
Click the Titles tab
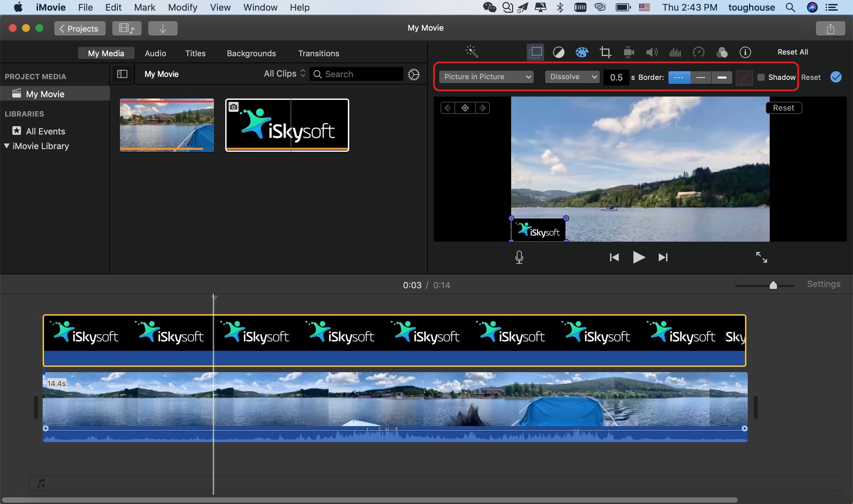coord(195,53)
